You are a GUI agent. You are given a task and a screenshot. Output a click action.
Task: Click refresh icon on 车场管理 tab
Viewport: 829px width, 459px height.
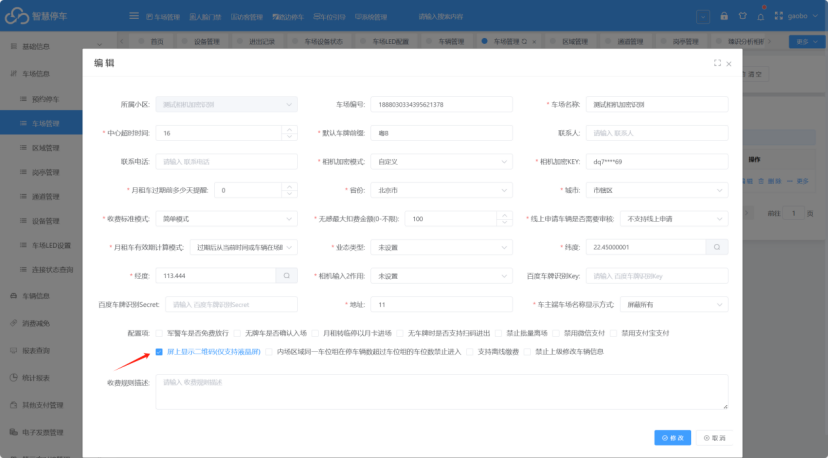tap(524, 41)
